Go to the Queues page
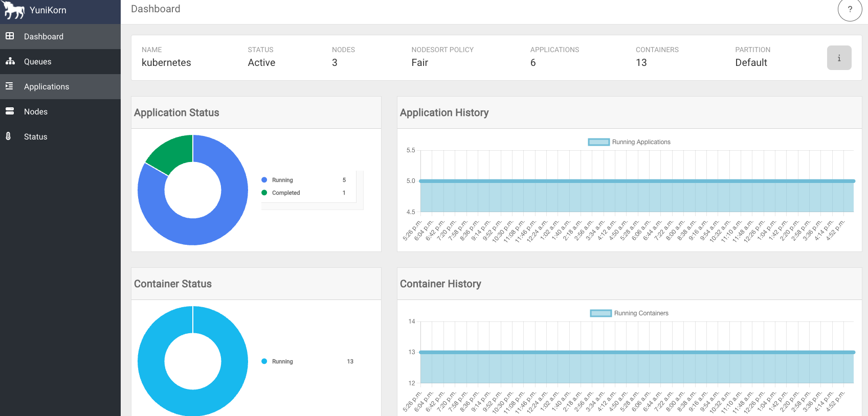This screenshot has height=416, width=868. click(60, 62)
